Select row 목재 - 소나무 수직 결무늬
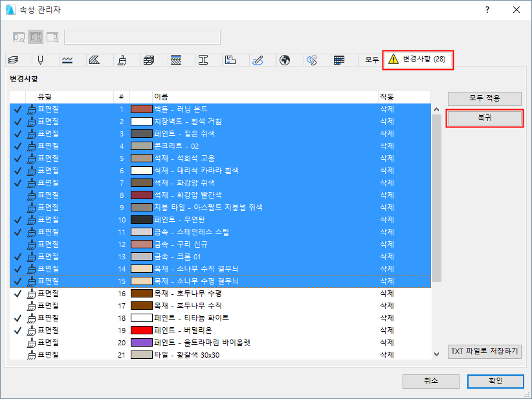The height and width of the screenshot is (399, 532). [220, 269]
